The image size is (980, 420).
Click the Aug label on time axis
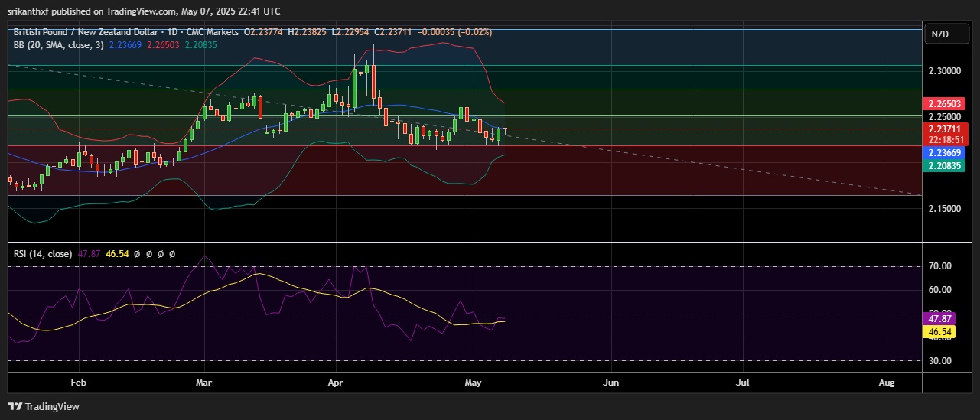(887, 381)
